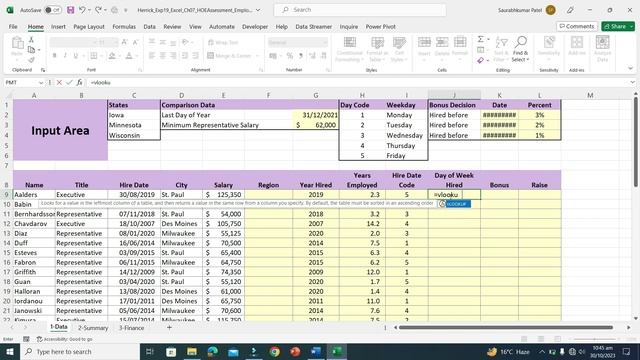
Task: Switch to the Formulas tab
Action: 124,27
